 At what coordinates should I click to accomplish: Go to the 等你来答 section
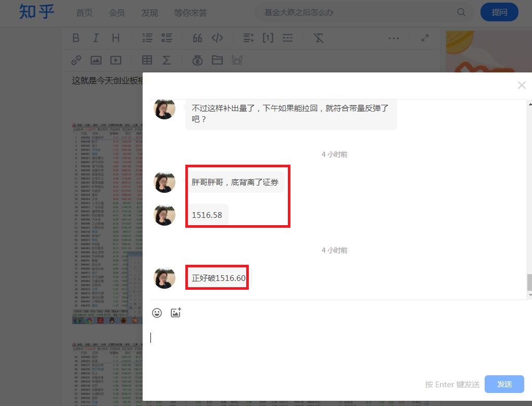191,13
